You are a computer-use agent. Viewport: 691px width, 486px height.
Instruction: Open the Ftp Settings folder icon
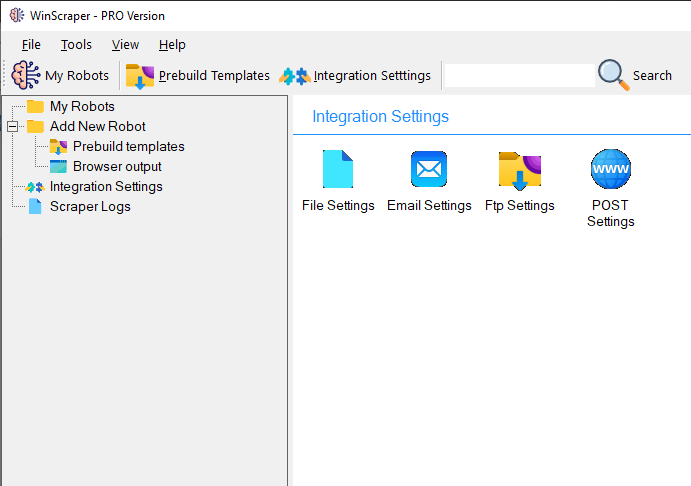point(519,170)
